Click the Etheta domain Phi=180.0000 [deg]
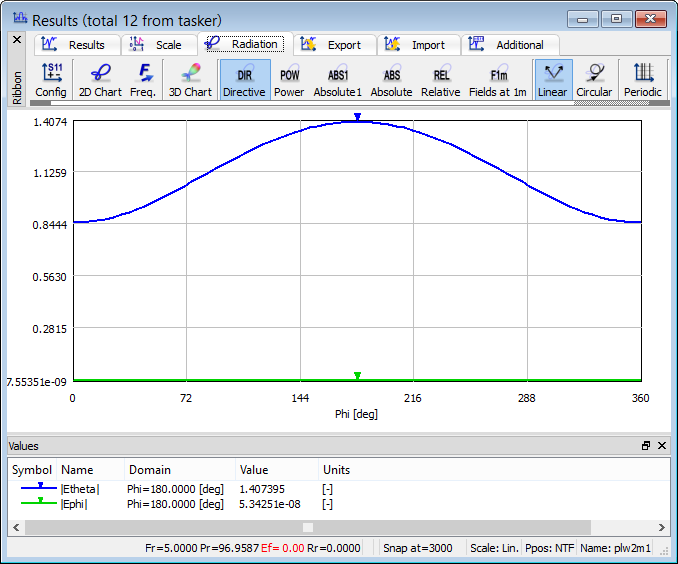Viewport: 678px width, 564px height. pos(176,489)
